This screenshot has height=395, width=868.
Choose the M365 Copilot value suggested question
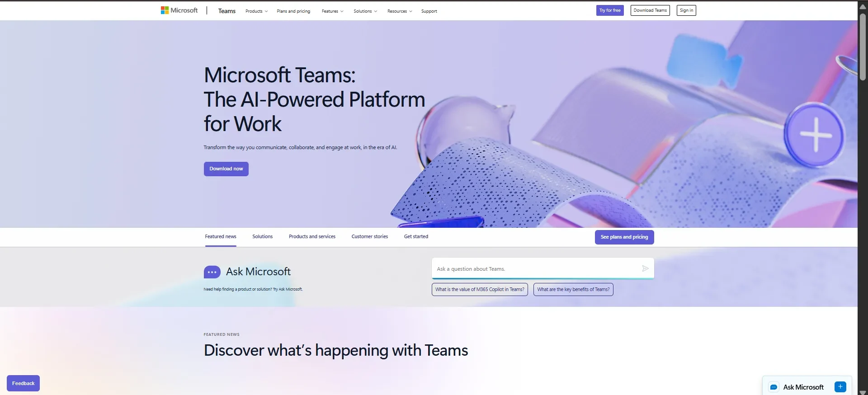(x=480, y=290)
